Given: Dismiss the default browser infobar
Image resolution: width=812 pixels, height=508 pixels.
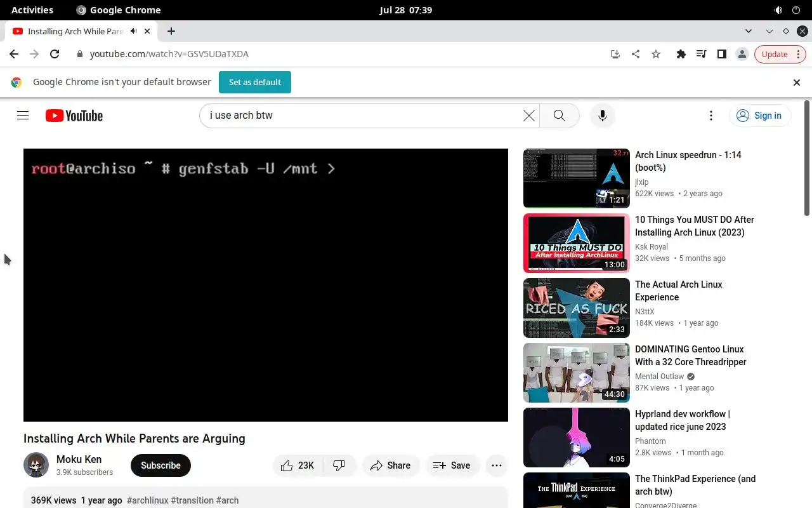Looking at the screenshot, I should point(797,82).
